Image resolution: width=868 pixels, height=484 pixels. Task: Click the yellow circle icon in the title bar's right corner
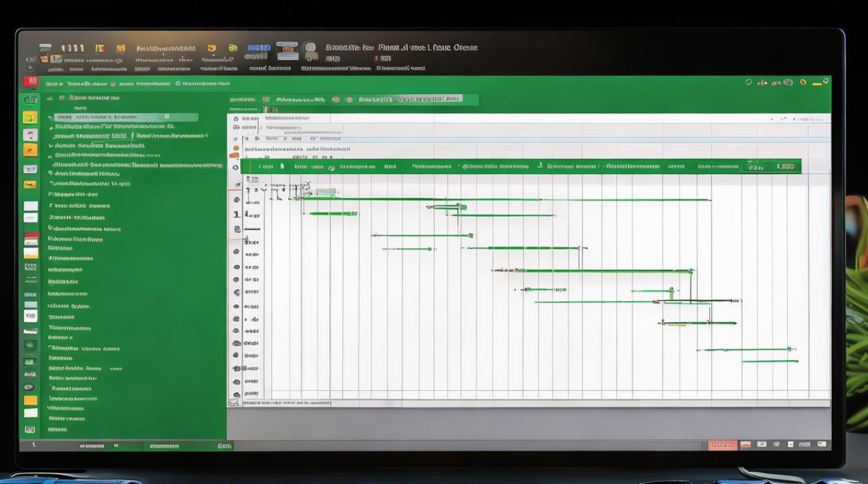[x=803, y=82]
